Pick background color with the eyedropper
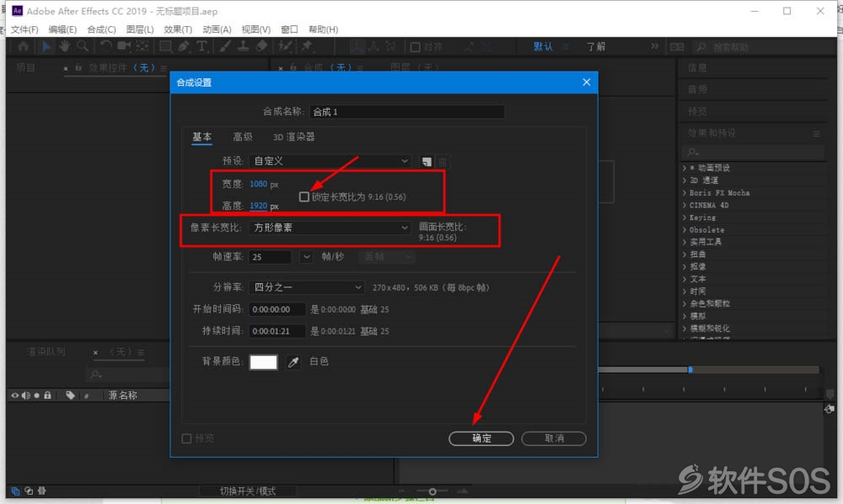The image size is (843, 504). tap(293, 362)
